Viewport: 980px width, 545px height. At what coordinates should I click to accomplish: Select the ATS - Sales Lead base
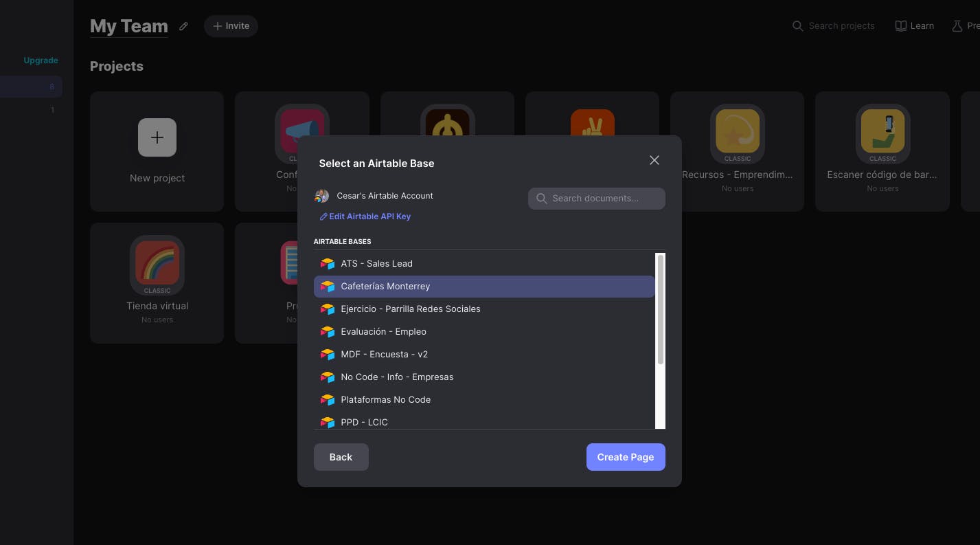coord(484,264)
